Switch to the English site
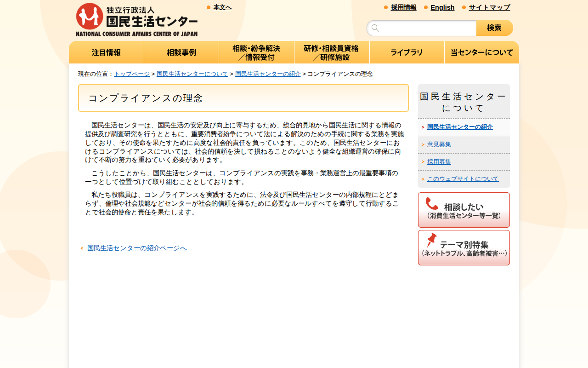This screenshot has height=368, width=588. [442, 7]
